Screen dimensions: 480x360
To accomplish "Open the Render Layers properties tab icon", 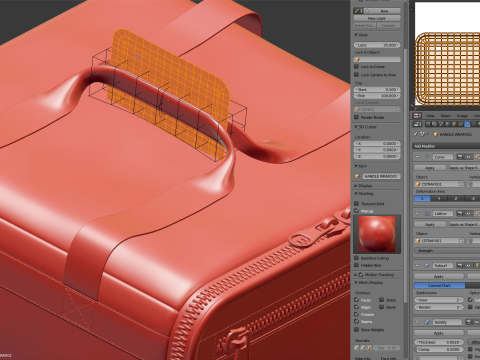I will coord(434,124).
